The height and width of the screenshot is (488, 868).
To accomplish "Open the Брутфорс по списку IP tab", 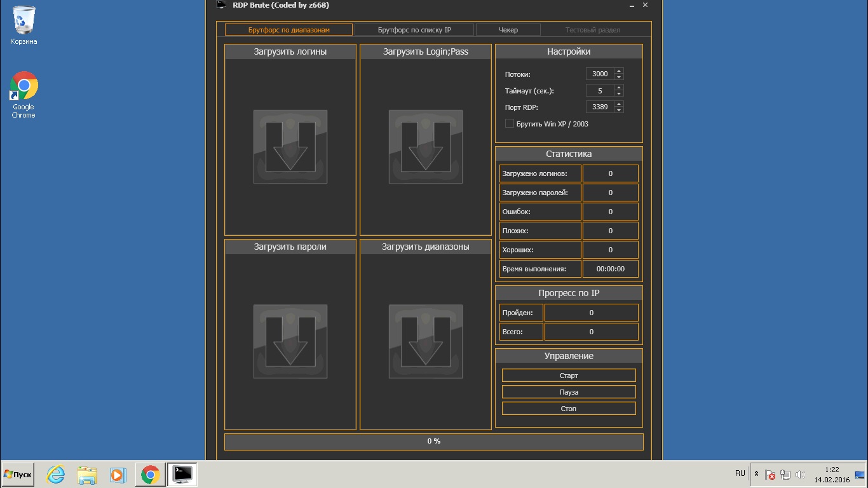I will [x=414, y=29].
